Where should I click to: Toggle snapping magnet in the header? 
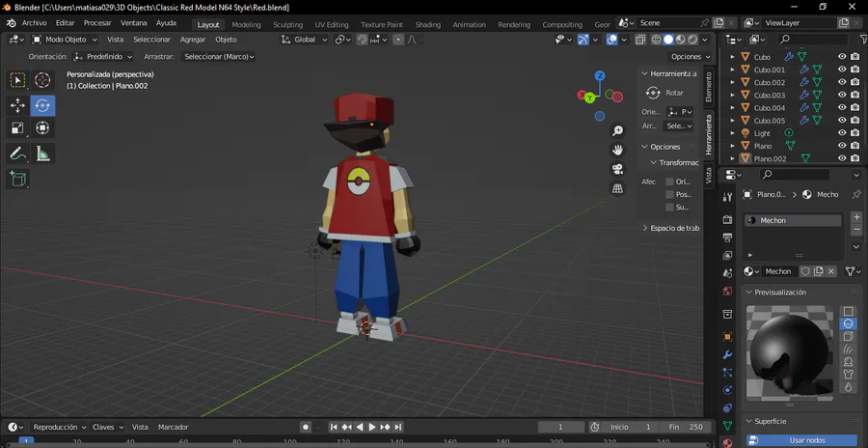pos(362,40)
